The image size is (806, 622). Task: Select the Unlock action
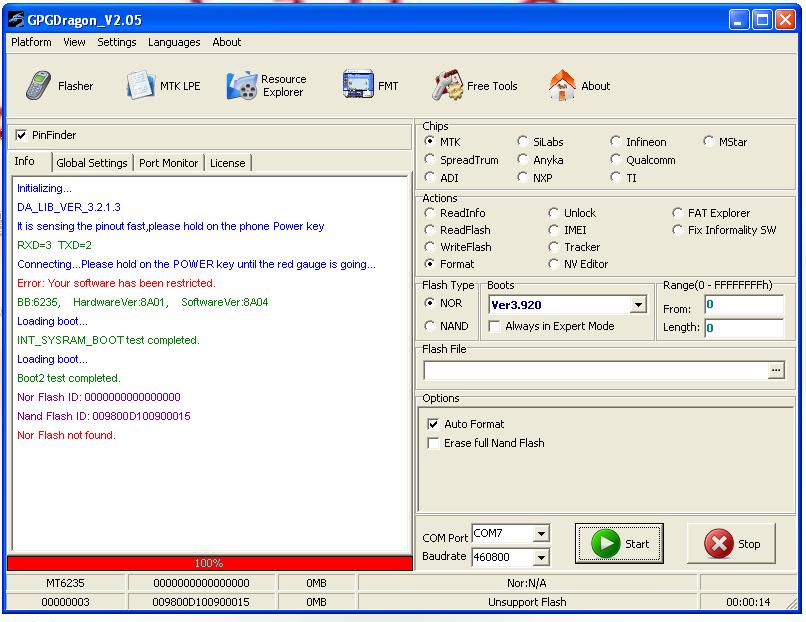tap(553, 212)
